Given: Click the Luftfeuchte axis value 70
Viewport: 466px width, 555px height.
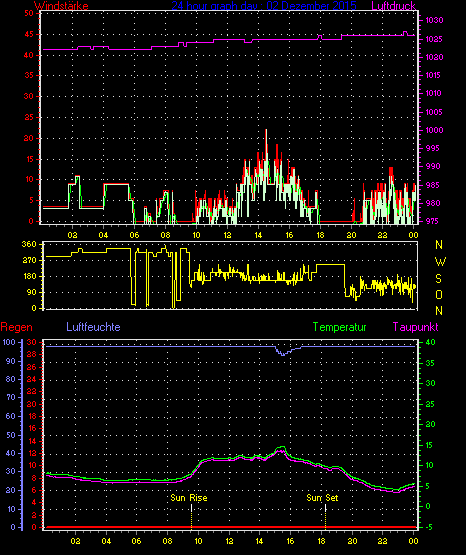Looking at the screenshot, I should click(11, 397).
